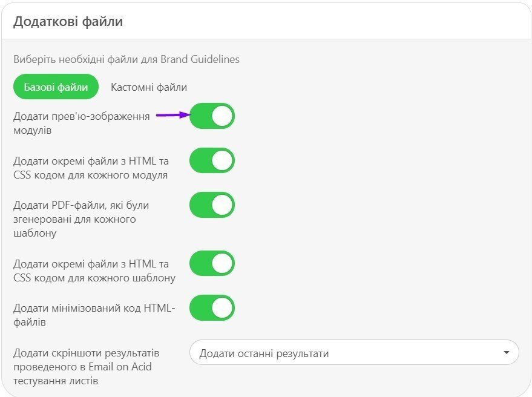
Task: Toggle HTML and CSS files for each шаблон
Action: tap(212, 263)
